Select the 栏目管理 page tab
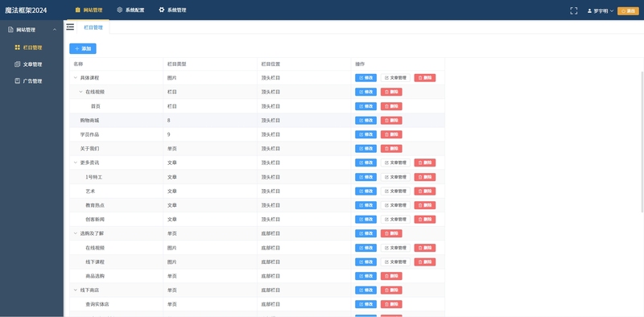Screen dimensions: 644x317 coord(93,27)
